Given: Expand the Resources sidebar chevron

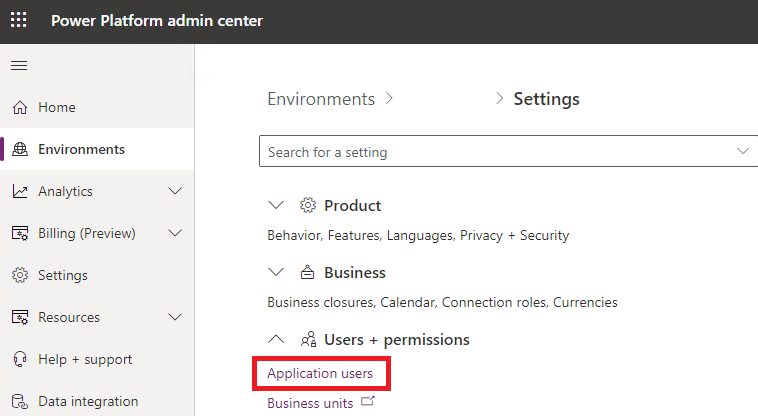Looking at the screenshot, I should [175, 317].
